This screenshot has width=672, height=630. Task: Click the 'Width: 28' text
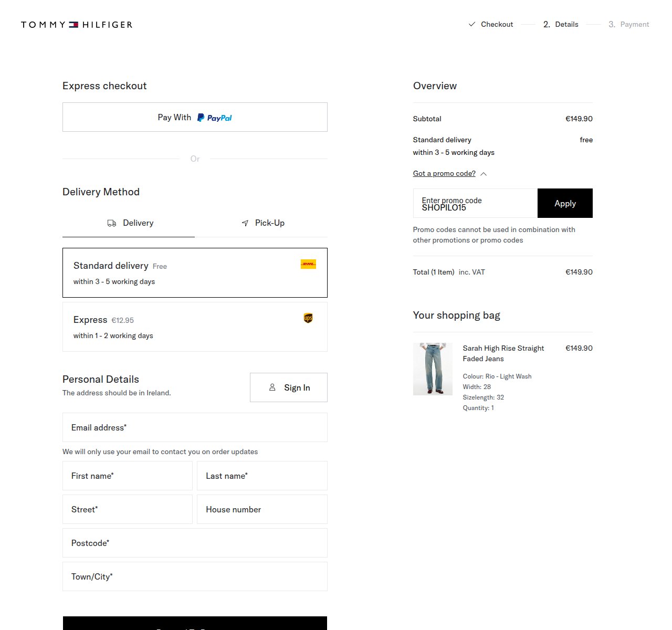click(477, 387)
